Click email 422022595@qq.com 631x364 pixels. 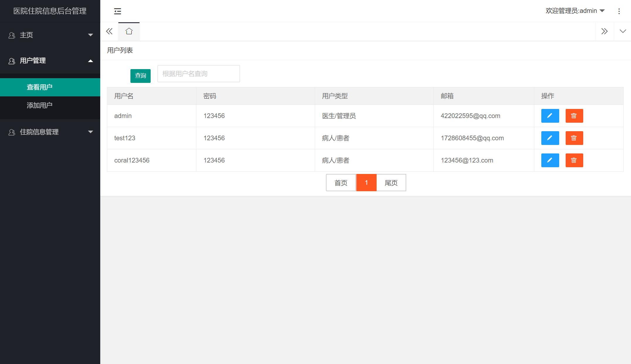(470, 116)
